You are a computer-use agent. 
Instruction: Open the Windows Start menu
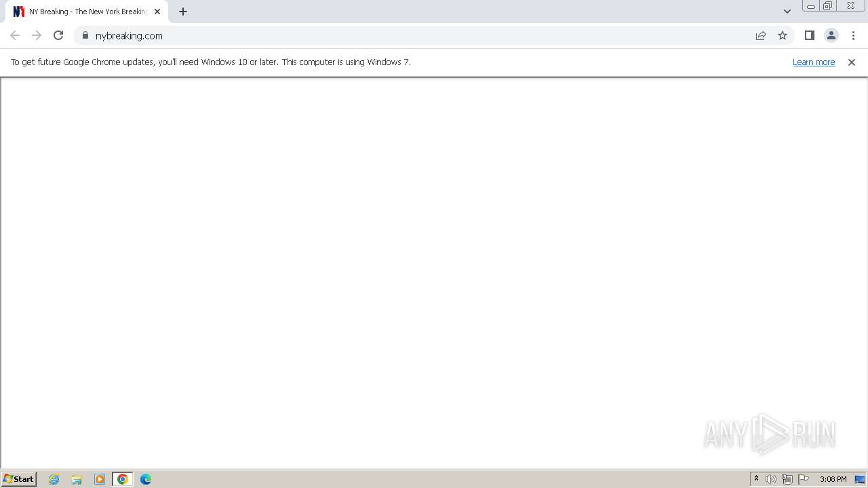point(19,479)
